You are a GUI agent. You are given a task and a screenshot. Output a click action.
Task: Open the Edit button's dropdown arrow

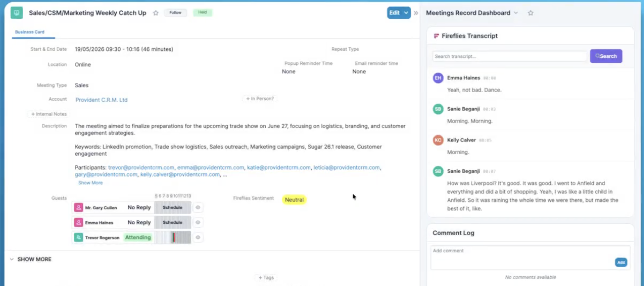click(406, 13)
